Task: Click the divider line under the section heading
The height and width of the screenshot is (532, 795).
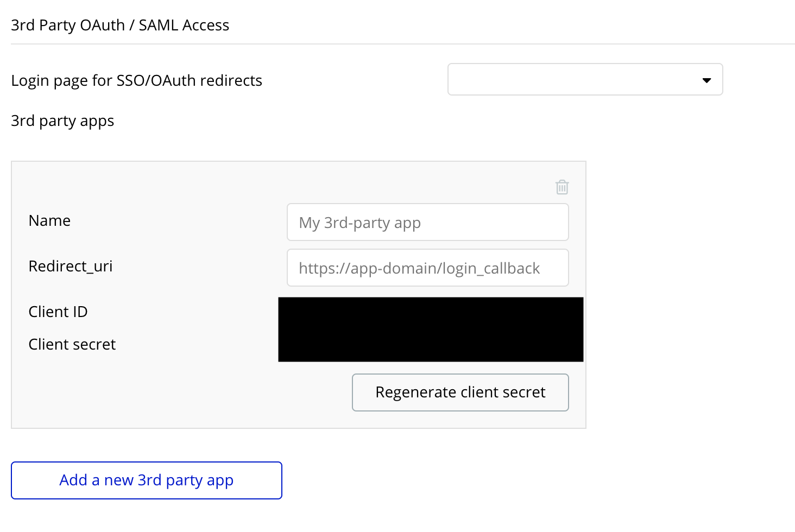Action: 402,44
